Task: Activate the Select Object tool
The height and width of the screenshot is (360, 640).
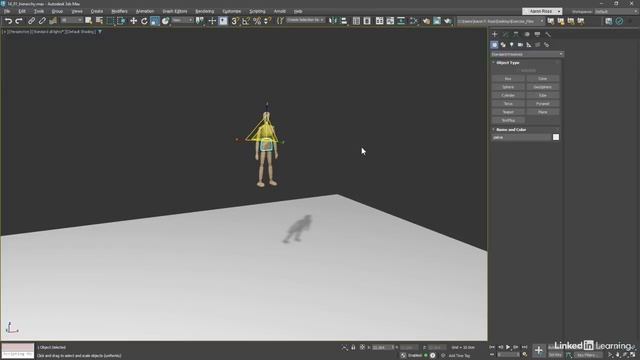Action: pos(89,21)
